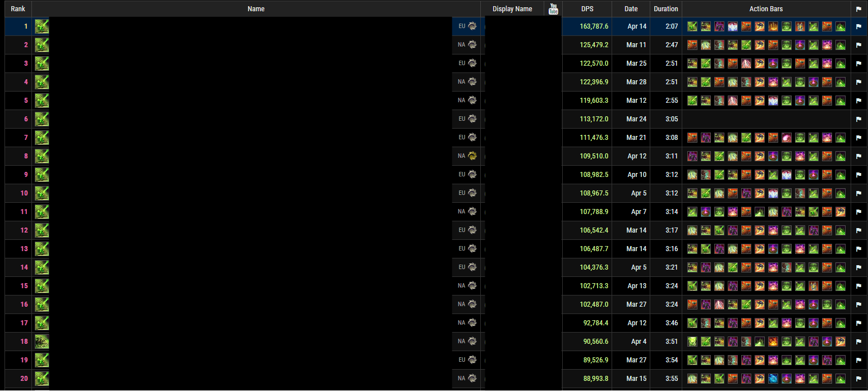The width and height of the screenshot is (868, 391).
Task: Sort the table by the Rank column header
Action: [x=18, y=9]
